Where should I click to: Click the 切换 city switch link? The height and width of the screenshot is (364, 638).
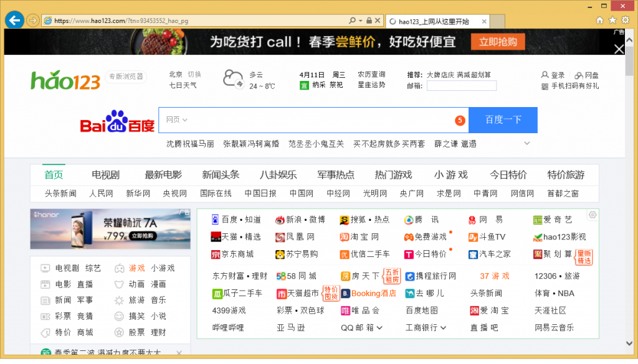point(194,74)
